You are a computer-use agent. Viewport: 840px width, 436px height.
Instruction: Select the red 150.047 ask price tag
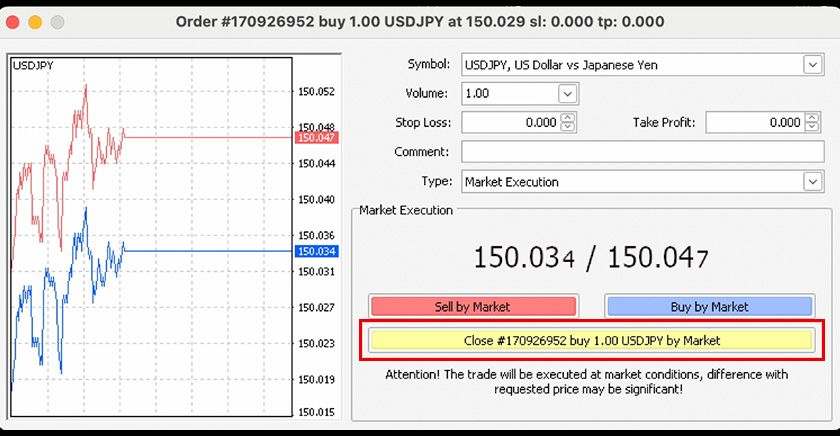(x=316, y=137)
